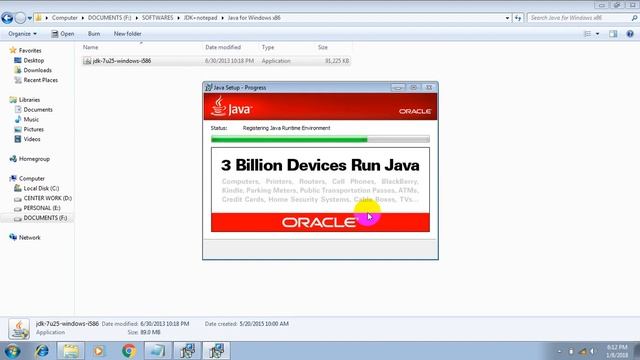Open the address bar history dropdown
The image size is (640, 360).
(507, 18)
